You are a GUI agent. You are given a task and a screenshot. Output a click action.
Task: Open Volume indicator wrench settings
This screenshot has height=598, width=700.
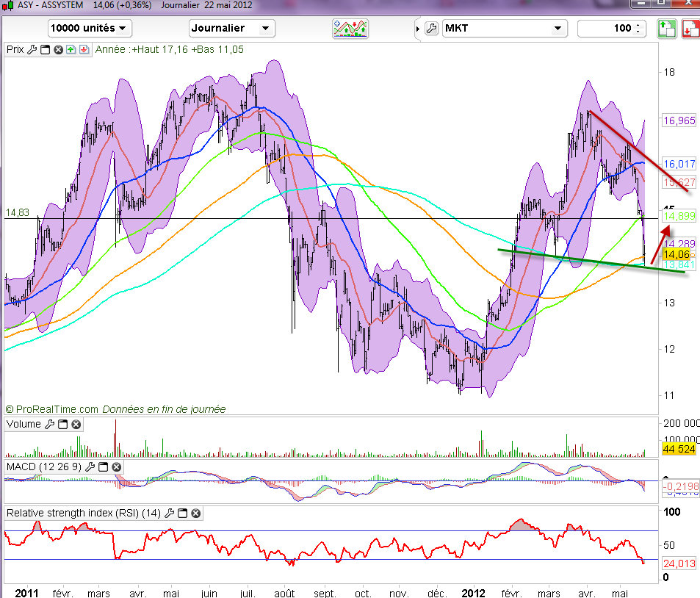click(50, 425)
